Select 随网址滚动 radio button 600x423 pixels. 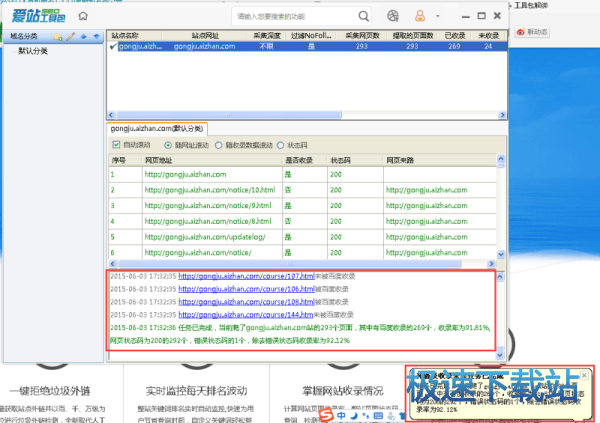[x=168, y=145]
